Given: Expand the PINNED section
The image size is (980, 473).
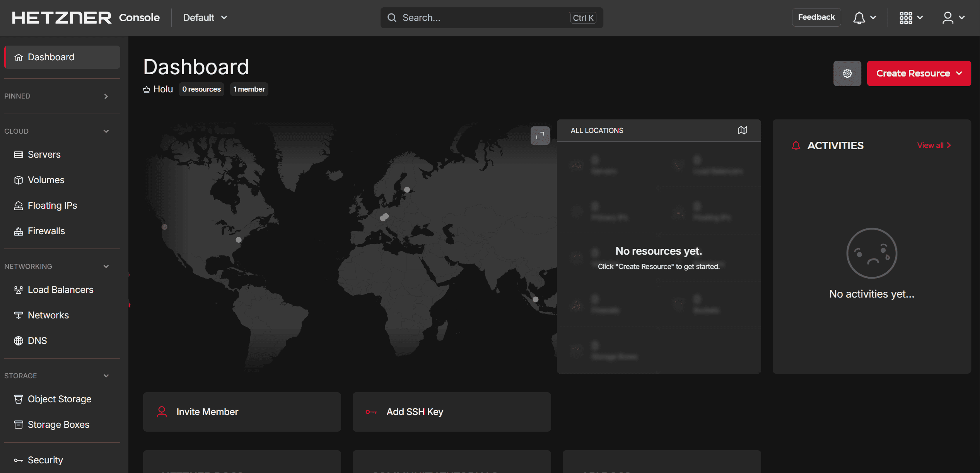Looking at the screenshot, I should coord(106,96).
